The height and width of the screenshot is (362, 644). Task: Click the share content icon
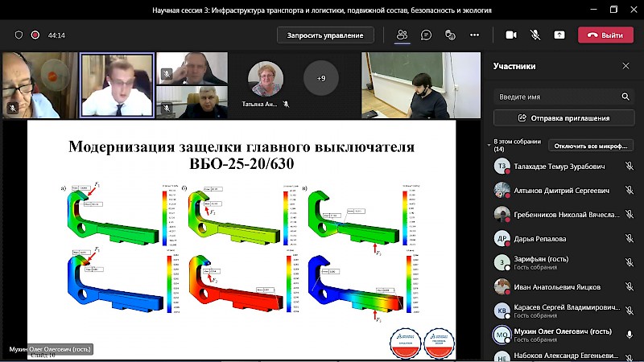tap(559, 35)
